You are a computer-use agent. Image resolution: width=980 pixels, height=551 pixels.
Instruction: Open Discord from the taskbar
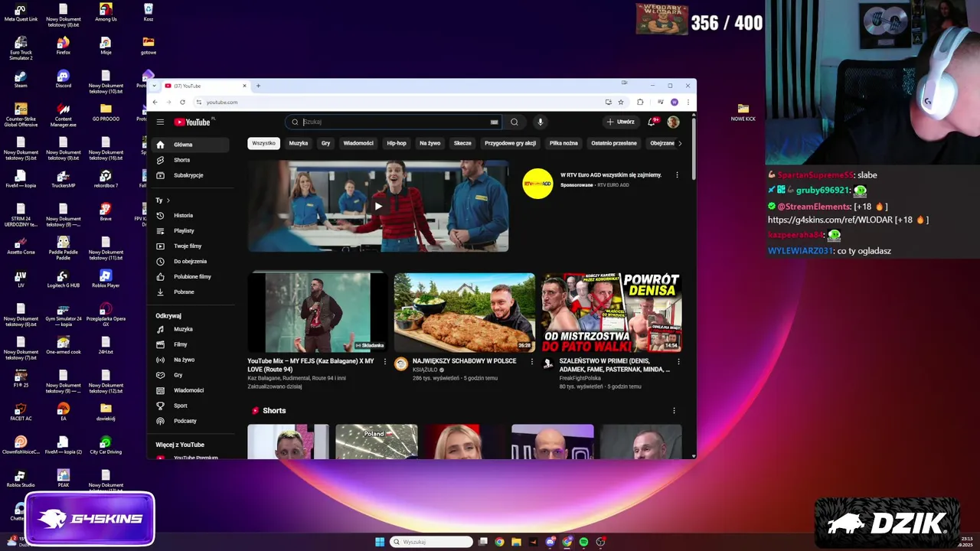[x=550, y=542]
